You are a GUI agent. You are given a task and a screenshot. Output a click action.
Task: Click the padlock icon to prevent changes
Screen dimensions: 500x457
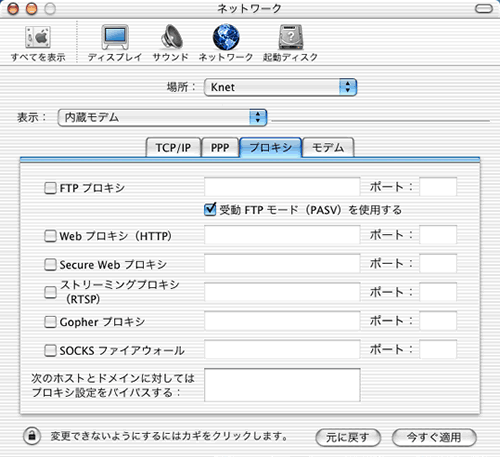[32, 436]
